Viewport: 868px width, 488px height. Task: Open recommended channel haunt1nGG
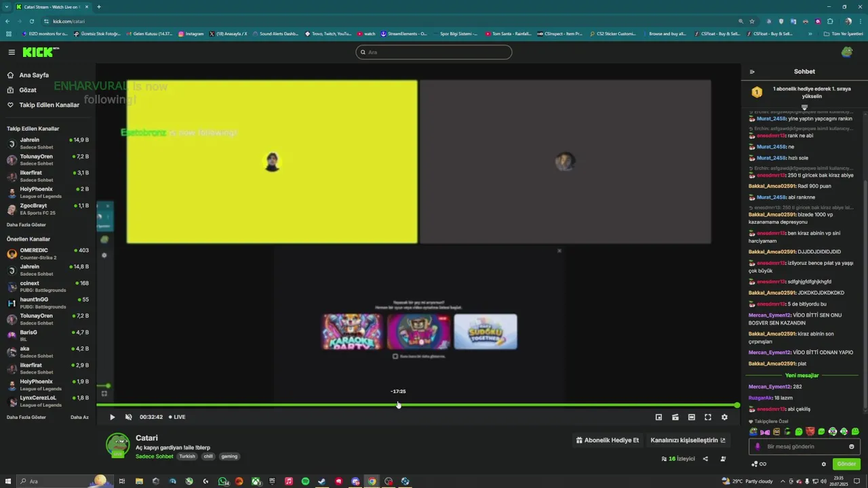tap(47, 303)
